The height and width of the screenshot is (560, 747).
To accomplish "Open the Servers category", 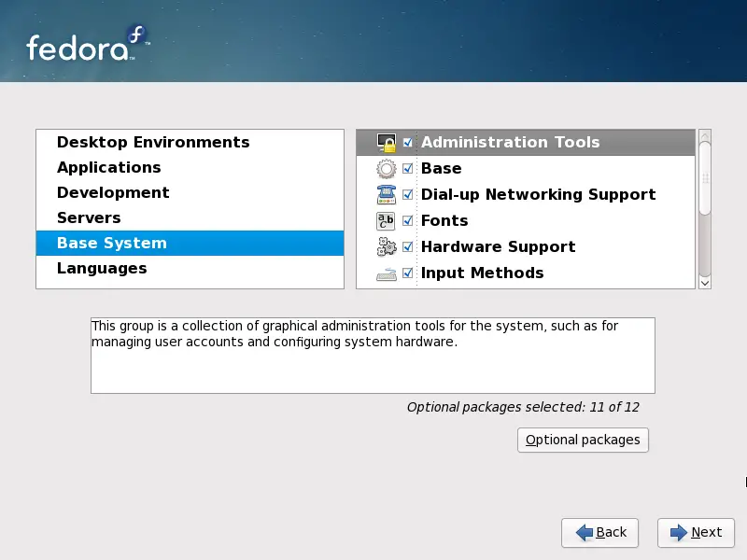I will pos(89,218).
